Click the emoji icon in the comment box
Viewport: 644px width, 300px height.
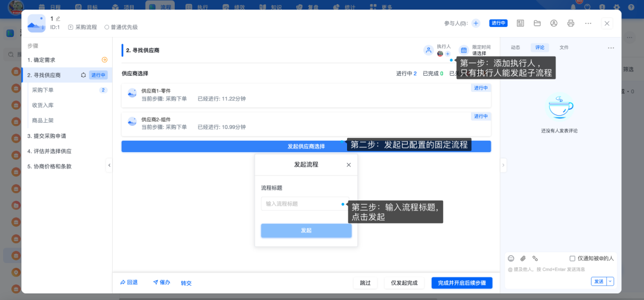point(511,258)
